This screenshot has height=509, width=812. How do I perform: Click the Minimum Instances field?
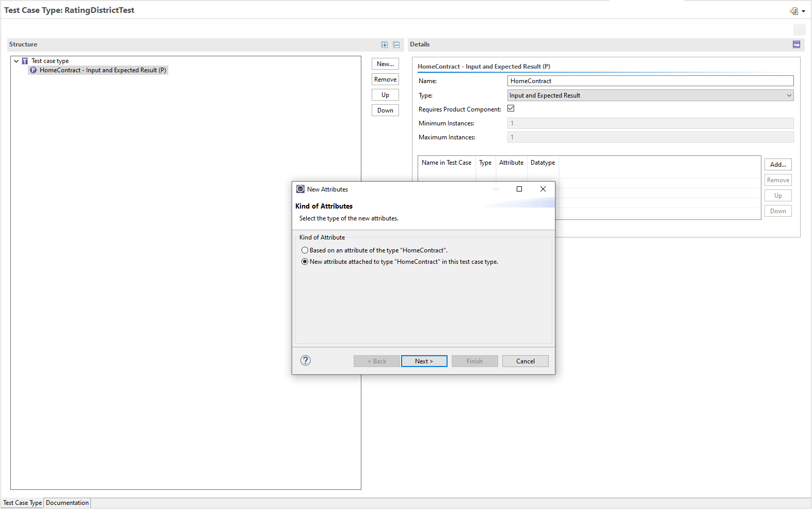coord(650,123)
